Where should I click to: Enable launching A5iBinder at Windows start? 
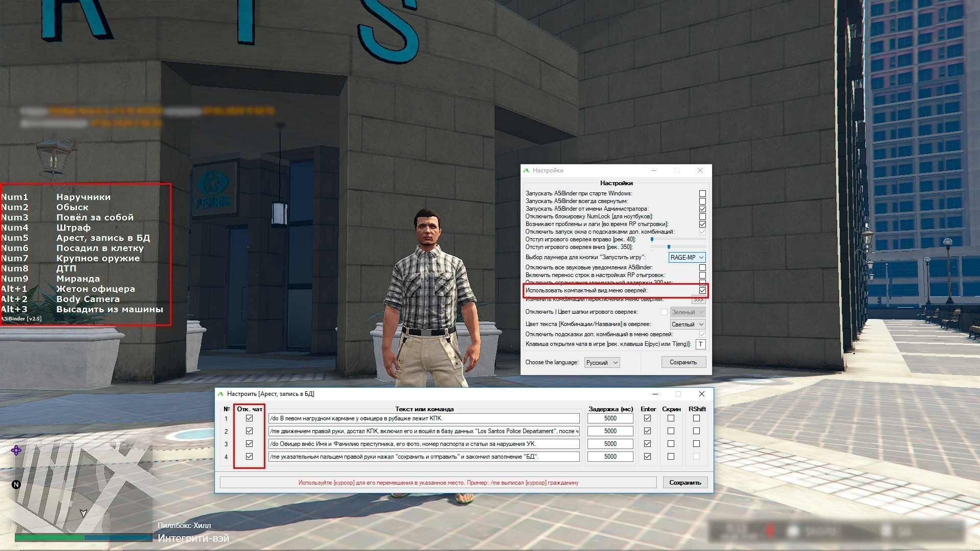click(702, 194)
